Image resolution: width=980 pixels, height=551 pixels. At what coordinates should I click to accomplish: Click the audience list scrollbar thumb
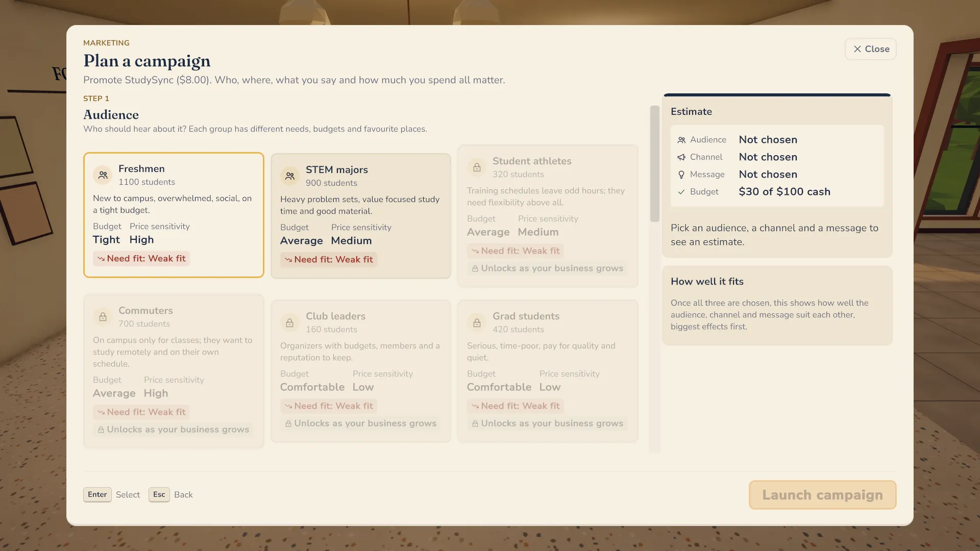[x=654, y=164]
